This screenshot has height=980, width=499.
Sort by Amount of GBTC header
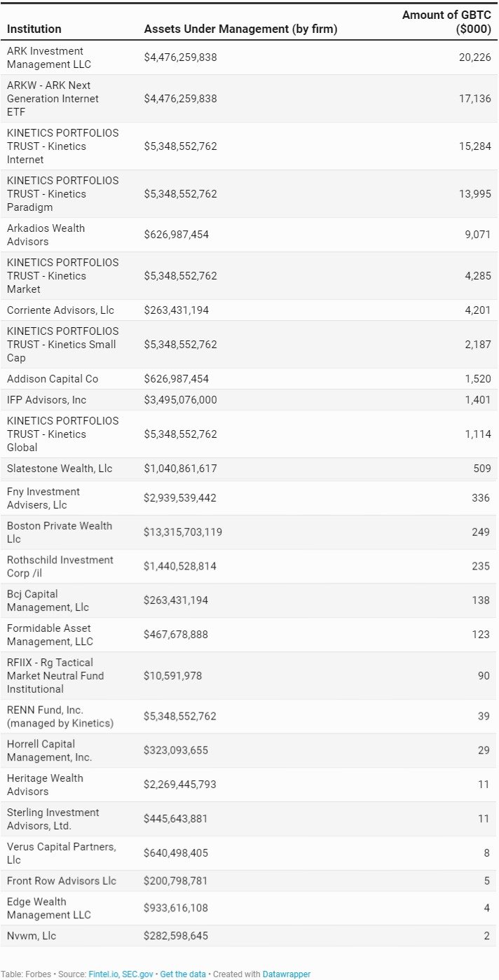tap(446, 22)
